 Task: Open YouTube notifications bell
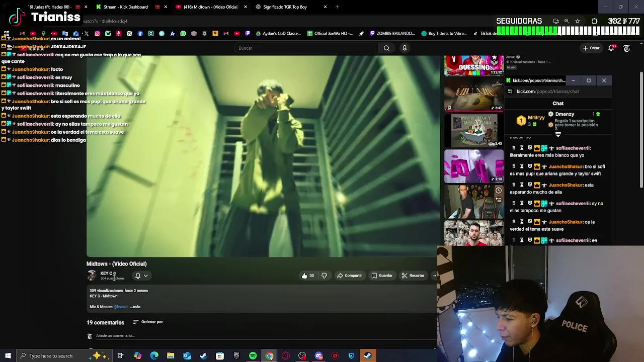pos(612,48)
